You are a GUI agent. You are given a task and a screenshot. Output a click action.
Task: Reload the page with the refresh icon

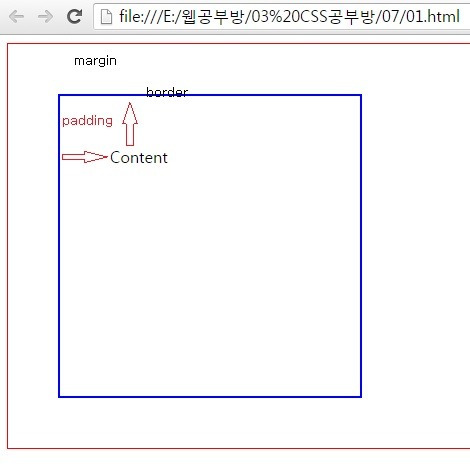(x=75, y=16)
